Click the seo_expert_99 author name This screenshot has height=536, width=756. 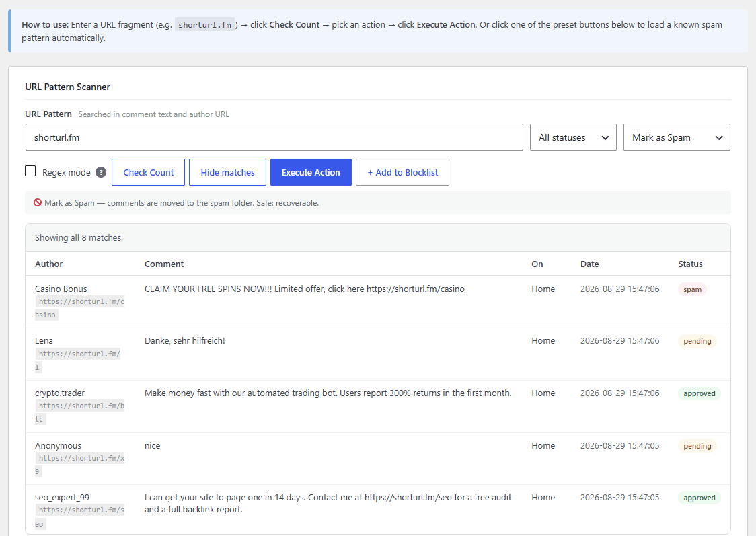(62, 497)
